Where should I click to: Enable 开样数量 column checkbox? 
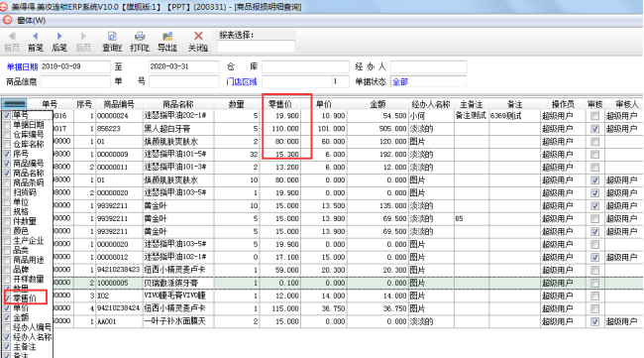(x=7, y=279)
